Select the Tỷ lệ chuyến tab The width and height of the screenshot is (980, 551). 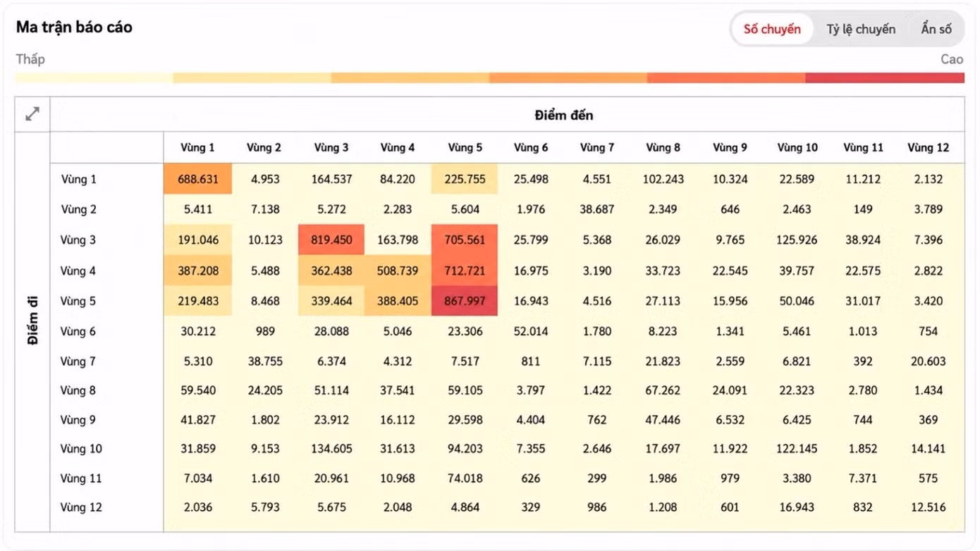pyautogui.click(x=861, y=29)
